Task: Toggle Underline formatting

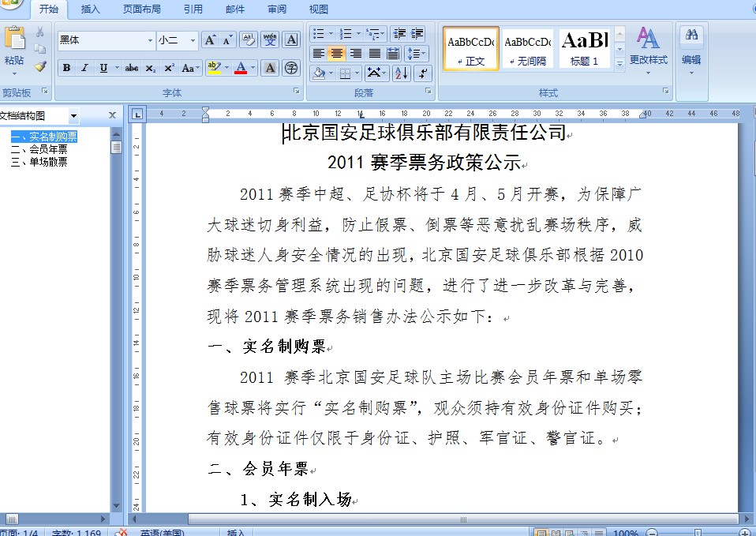Action: [x=103, y=68]
